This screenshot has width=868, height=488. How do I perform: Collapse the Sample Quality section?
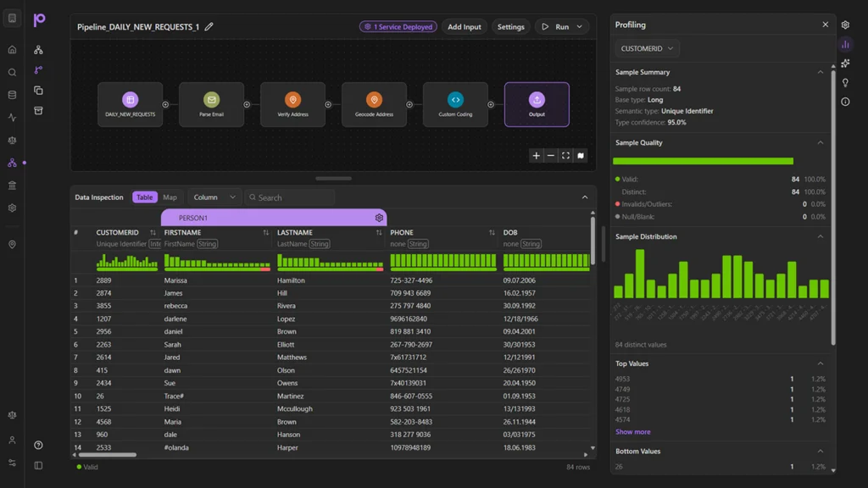tap(821, 142)
